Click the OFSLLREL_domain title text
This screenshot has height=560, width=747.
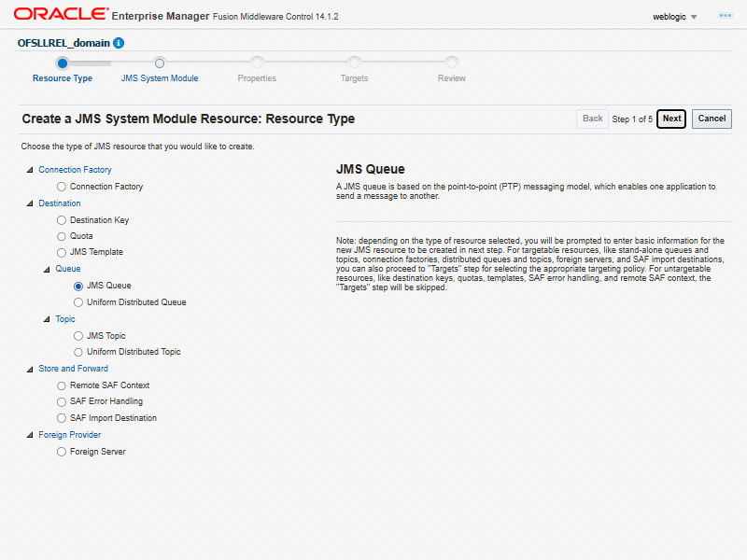[63, 43]
